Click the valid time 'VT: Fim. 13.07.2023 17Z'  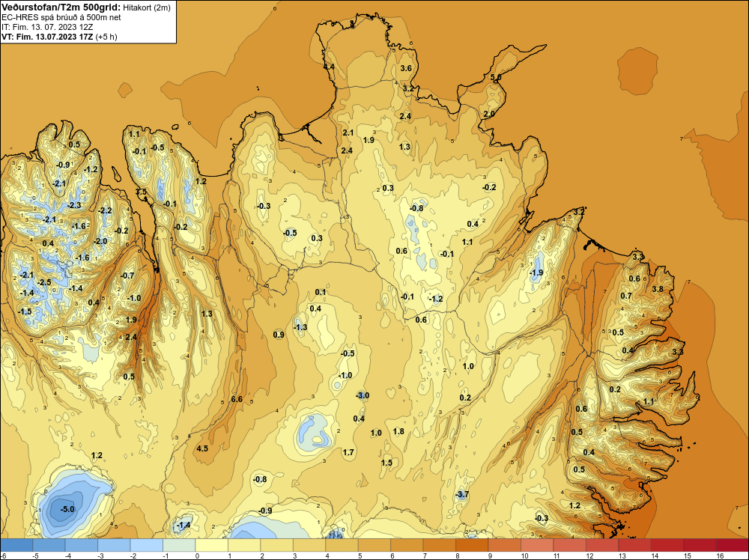pyautogui.click(x=47, y=37)
